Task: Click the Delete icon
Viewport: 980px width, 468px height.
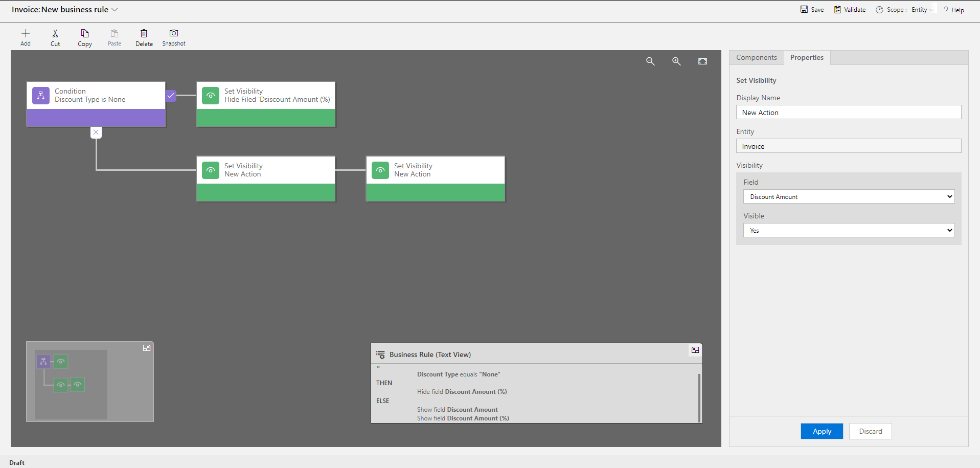Action: coord(144,37)
